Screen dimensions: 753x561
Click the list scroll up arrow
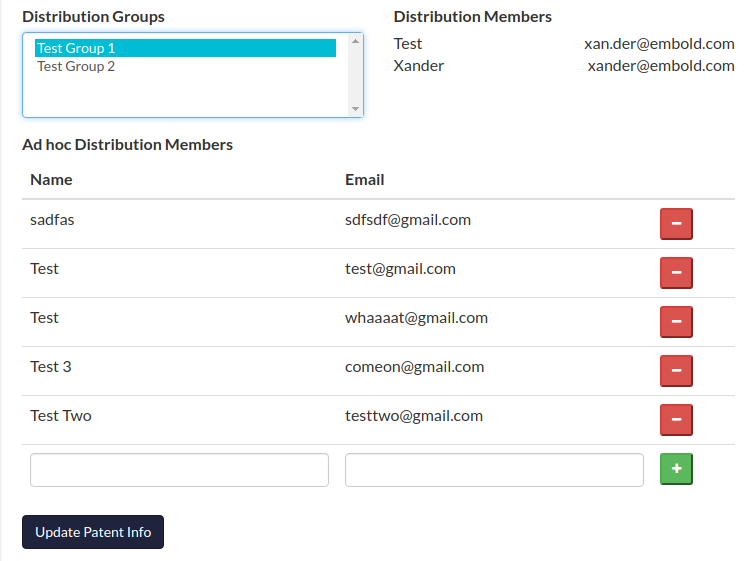click(x=355, y=41)
